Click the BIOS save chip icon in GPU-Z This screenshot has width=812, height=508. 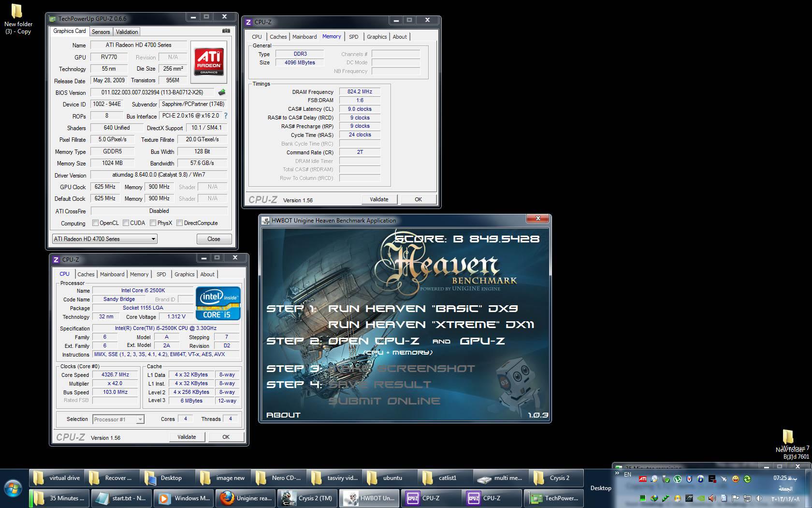pos(222,92)
